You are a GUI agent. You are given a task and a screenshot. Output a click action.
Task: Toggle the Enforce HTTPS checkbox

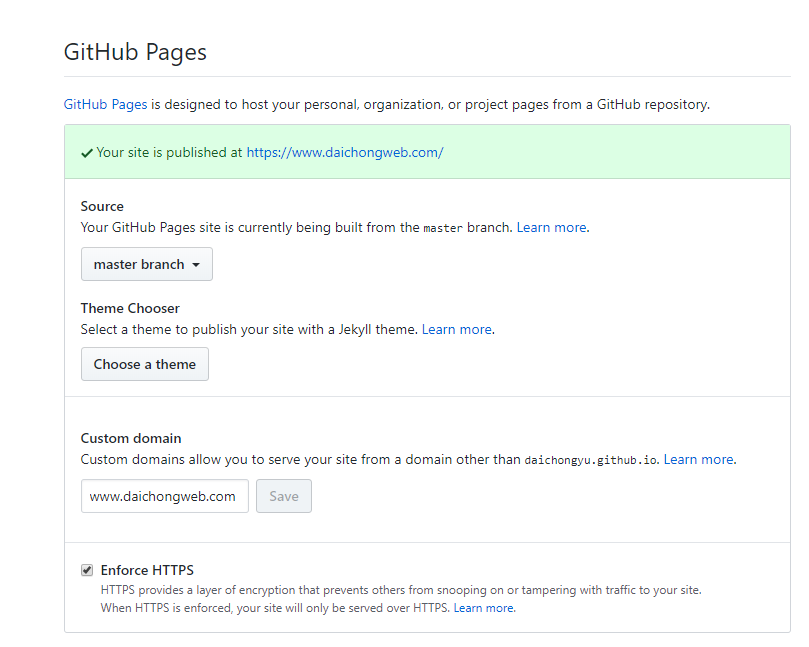coord(87,570)
